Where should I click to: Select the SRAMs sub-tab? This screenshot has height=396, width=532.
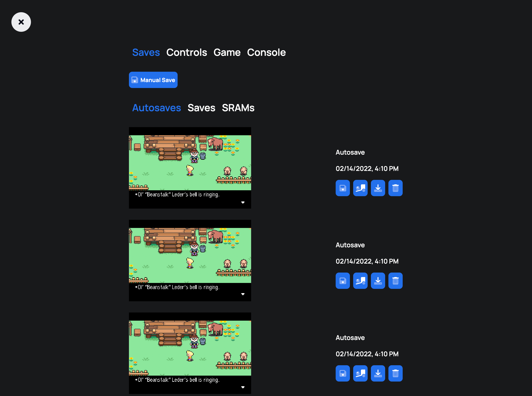[238, 108]
